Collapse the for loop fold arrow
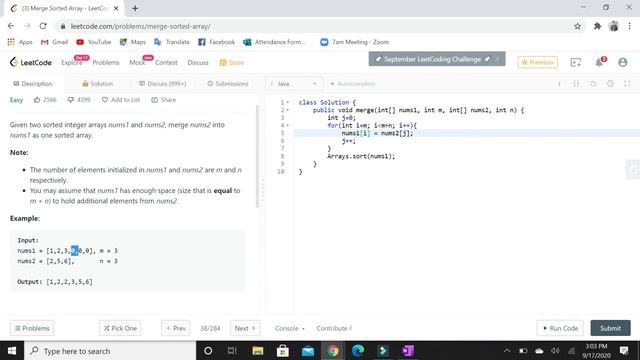This screenshot has height=360, width=640. [x=287, y=125]
